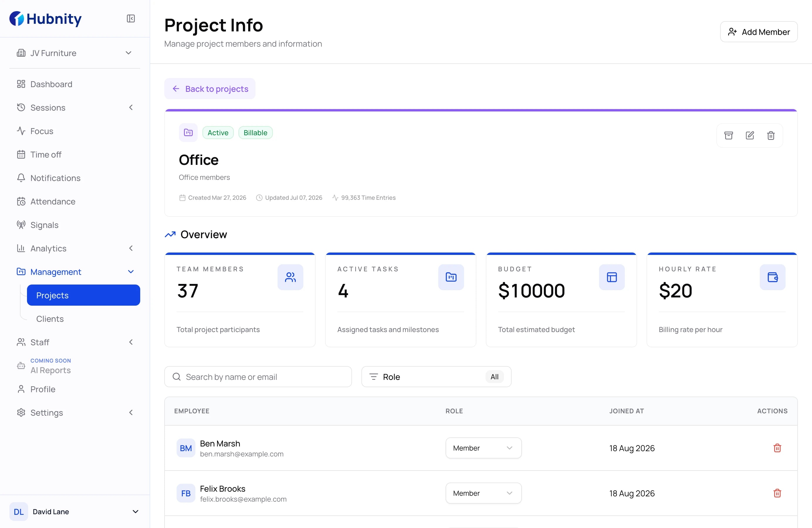
Task: Delete the Office project
Action: 771,136
